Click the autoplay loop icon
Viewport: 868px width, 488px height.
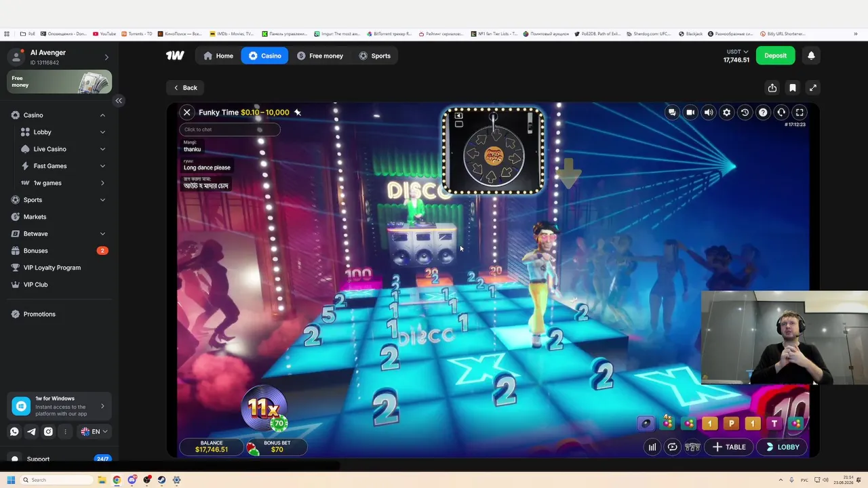[x=672, y=447]
